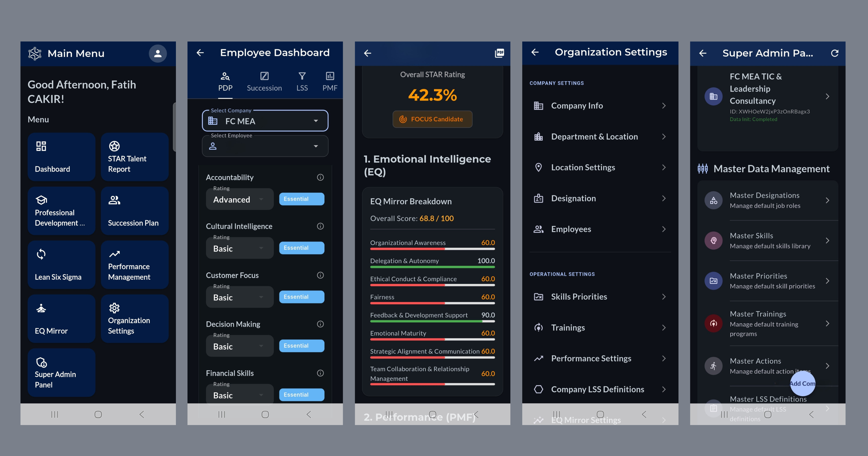Open the Select Employee dropdown
The height and width of the screenshot is (456, 868).
pos(265,146)
